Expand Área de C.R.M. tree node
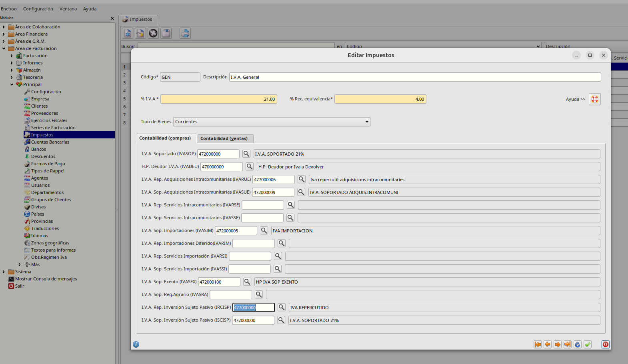 point(4,41)
